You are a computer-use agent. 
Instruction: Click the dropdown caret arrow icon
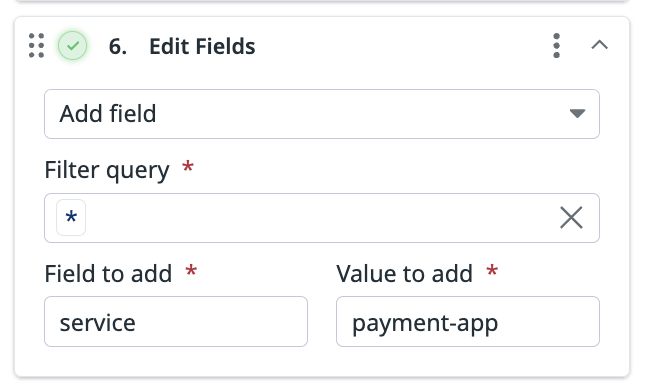pos(577,113)
